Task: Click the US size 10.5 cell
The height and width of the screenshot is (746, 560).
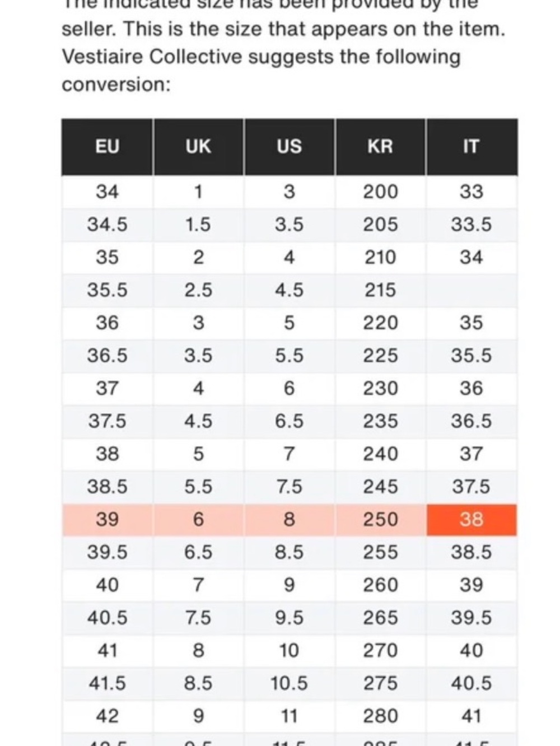Action: point(289,683)
